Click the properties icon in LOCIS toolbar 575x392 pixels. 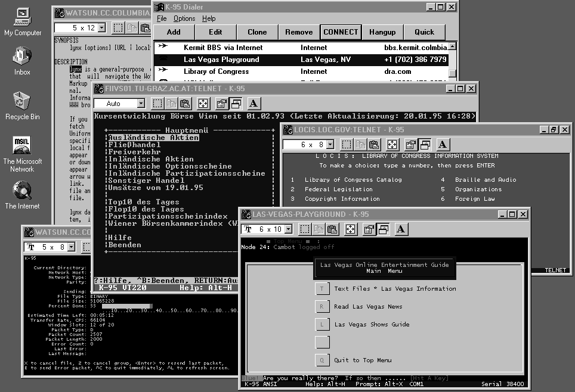(410, 144)
